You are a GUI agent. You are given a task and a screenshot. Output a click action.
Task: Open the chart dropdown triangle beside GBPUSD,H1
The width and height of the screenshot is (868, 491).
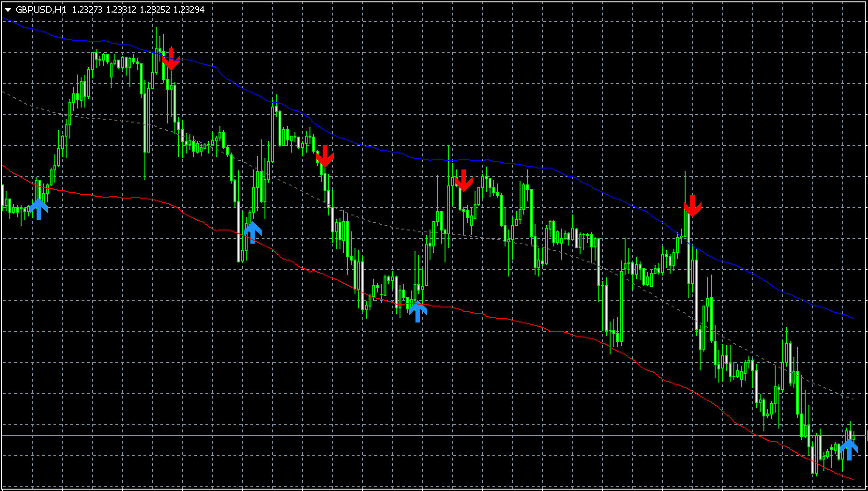pyautogui.click(x=8, y=10)
